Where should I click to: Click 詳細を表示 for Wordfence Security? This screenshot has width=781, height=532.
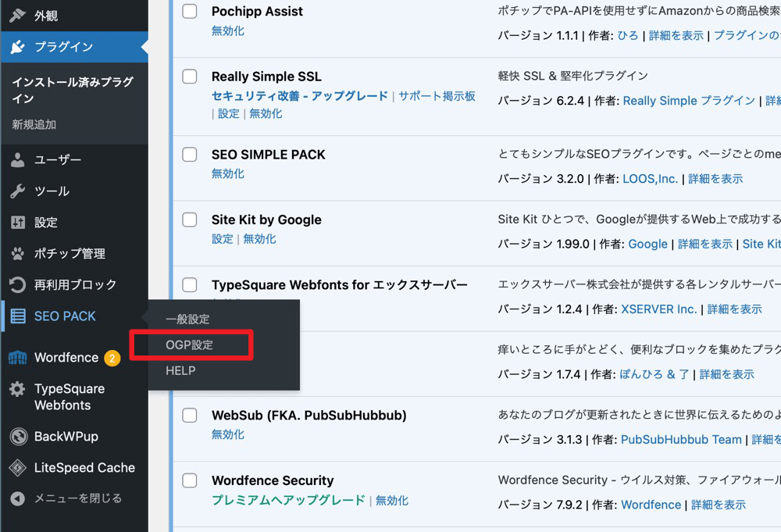click(719, 505)
